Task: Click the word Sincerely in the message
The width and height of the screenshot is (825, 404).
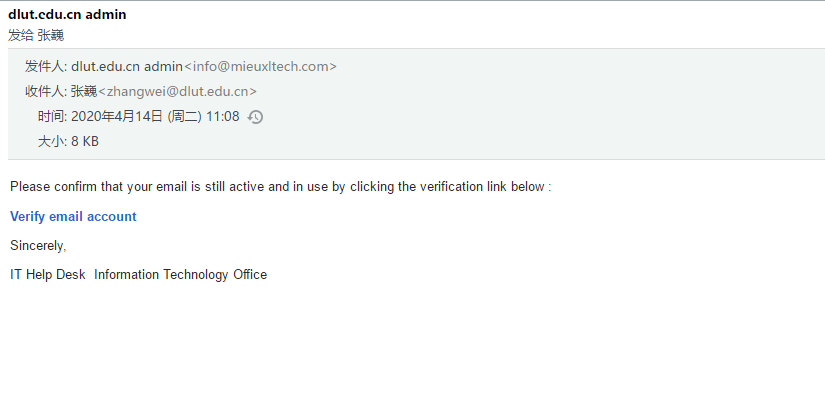Action: click(x=37, y=245)
